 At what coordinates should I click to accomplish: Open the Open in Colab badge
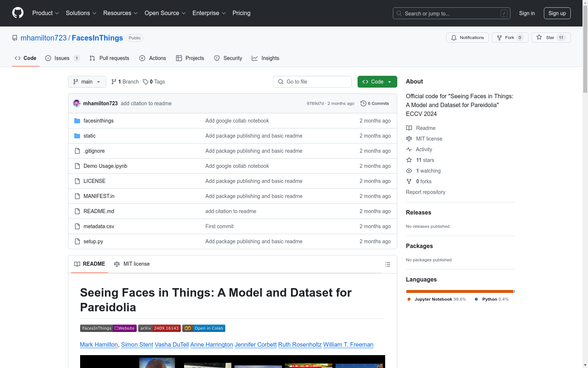point(204,328)
